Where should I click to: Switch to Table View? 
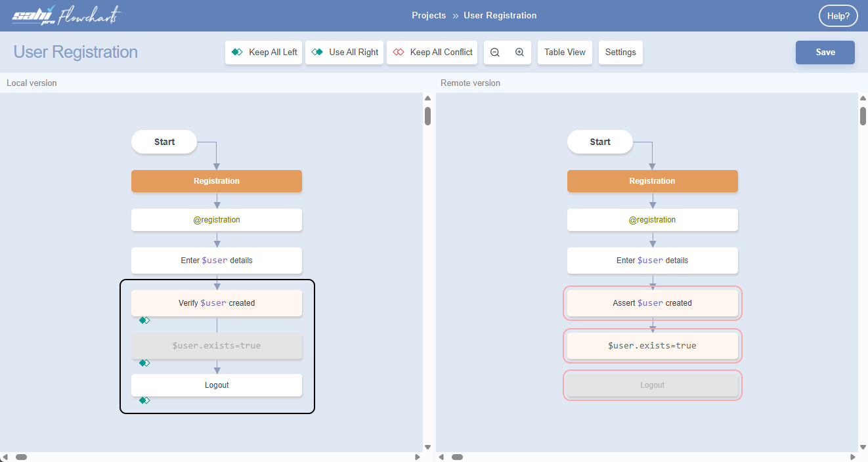pos(565,52)
